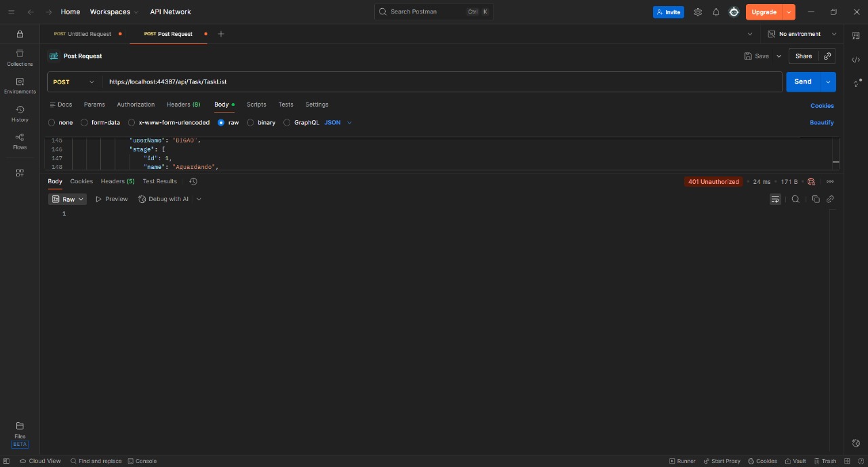Open the Collections sidebar panel
This screenshot has height=467, width=868.
point(20,58)
